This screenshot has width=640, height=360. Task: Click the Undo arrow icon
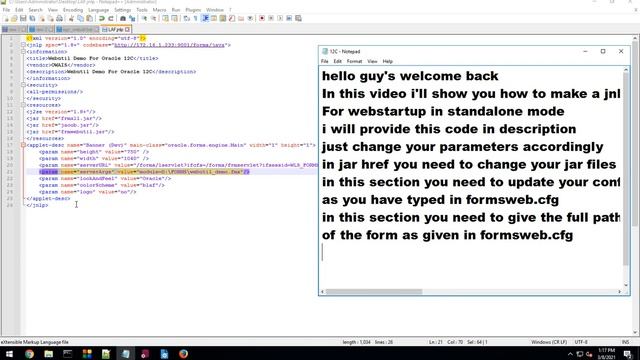point(101,18)
